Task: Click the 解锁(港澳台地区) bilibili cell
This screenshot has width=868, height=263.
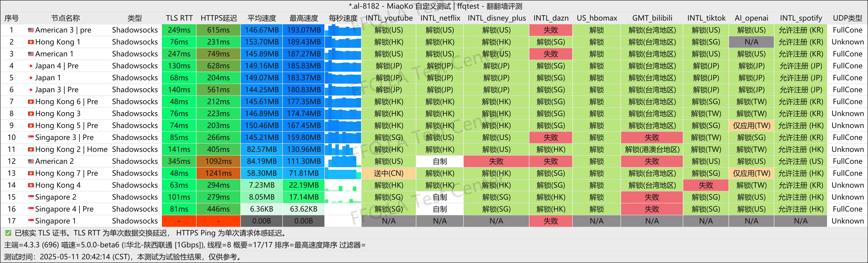Action: [652, 149]
